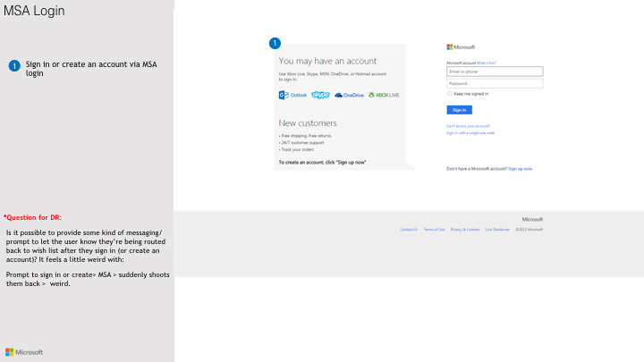Open the Terms of Use footer link

[434, 230]
